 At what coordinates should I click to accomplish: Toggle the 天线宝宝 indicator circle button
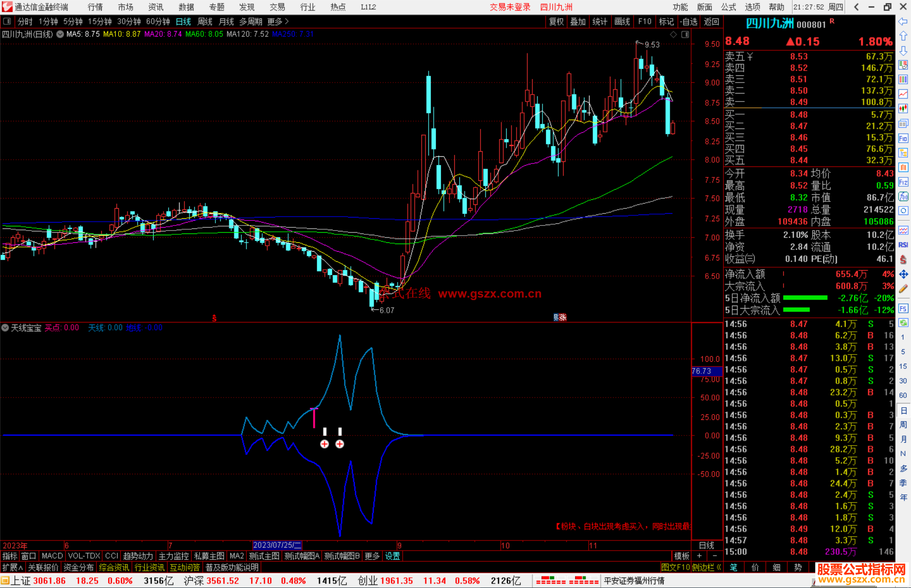5,328
